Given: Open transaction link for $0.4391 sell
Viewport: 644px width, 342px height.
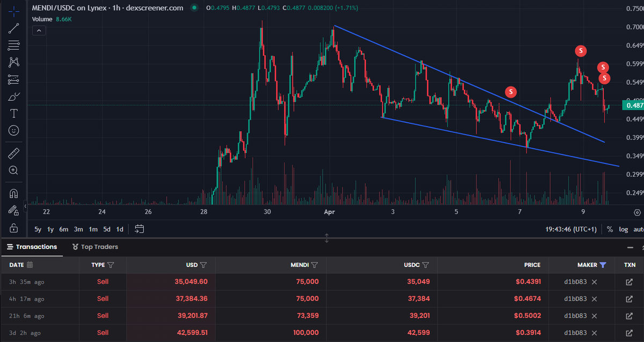Looking at the screenshot, I should coord(629,282).
